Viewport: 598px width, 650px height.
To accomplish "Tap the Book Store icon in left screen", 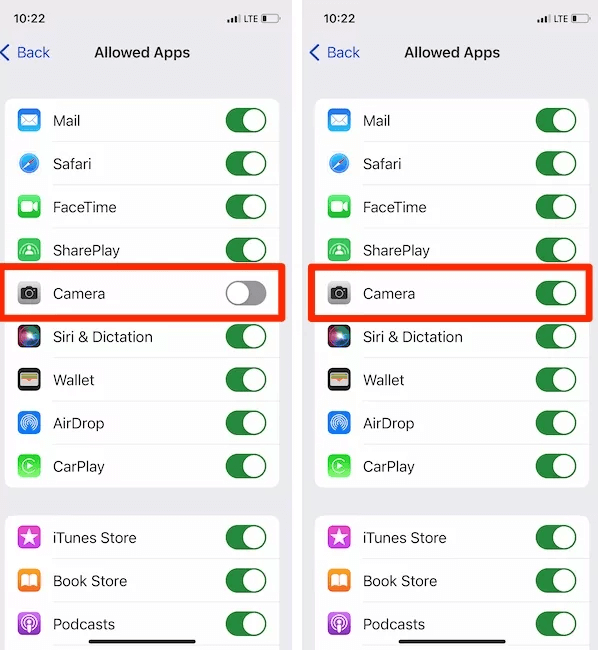I will tap(29, 580).
